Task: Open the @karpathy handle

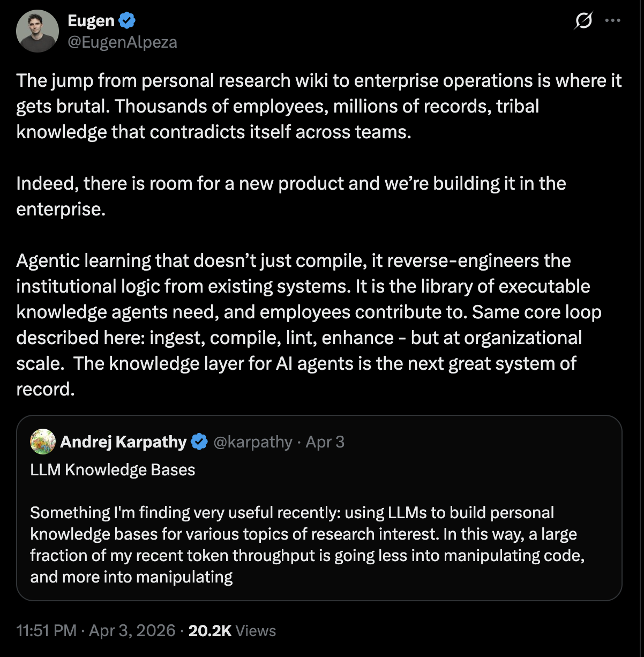Action: pos(253,442)
